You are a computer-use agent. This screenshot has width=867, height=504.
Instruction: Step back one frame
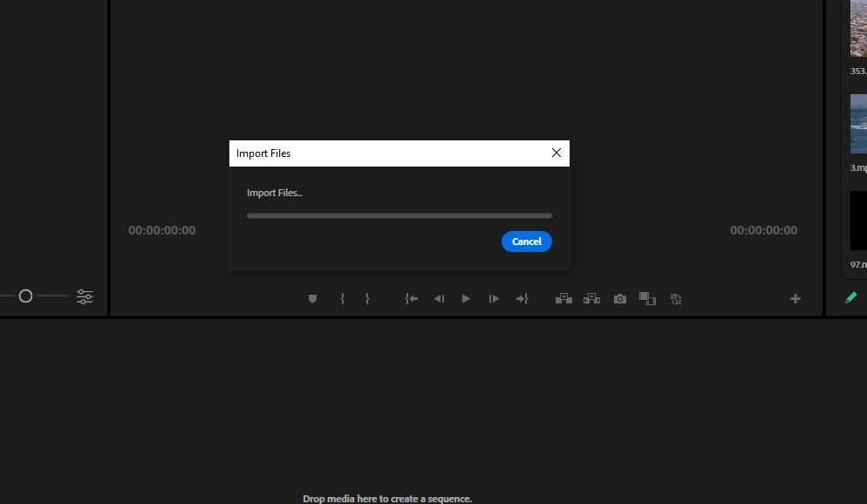tap(439, 299)
